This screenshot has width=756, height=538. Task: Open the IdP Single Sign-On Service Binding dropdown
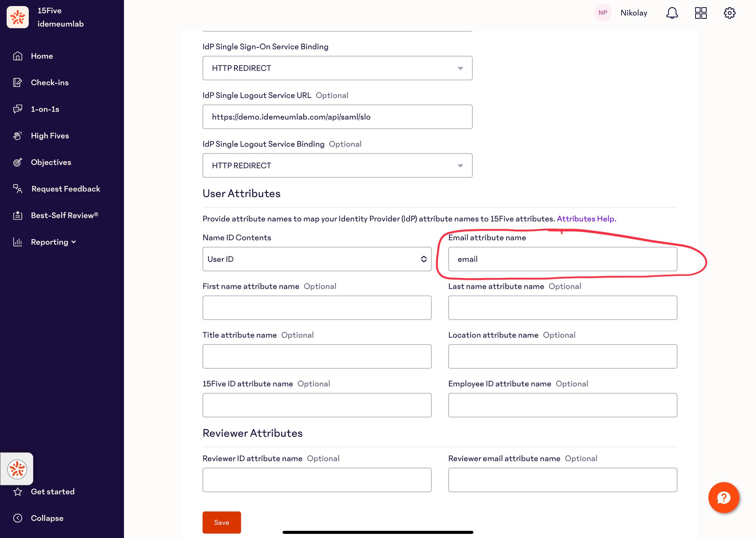tap(337, 68)
